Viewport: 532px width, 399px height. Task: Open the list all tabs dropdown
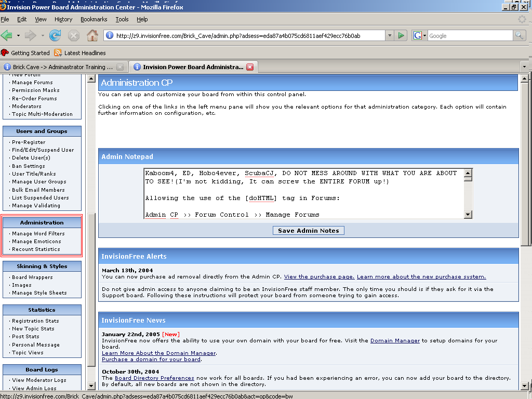(x=524, y=67)
